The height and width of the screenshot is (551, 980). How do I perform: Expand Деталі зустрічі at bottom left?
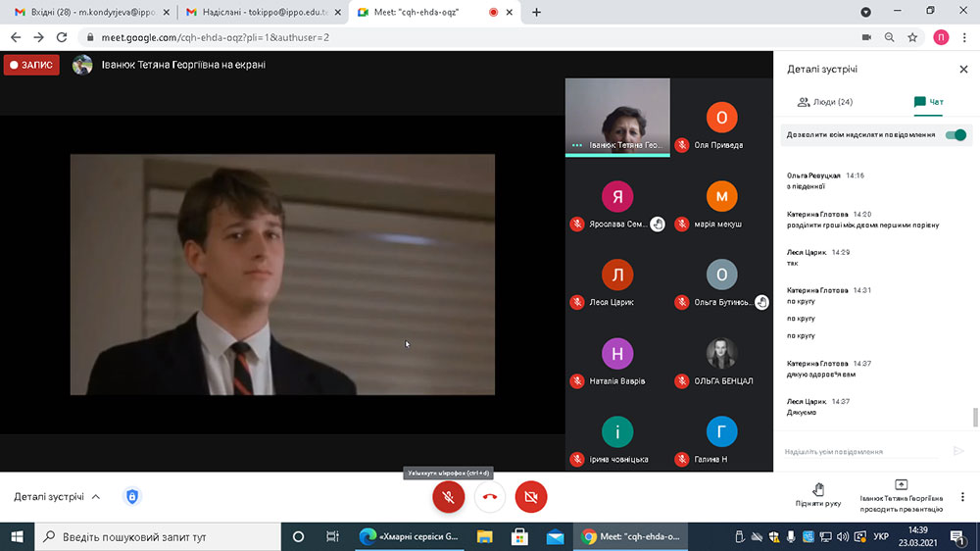57,497
